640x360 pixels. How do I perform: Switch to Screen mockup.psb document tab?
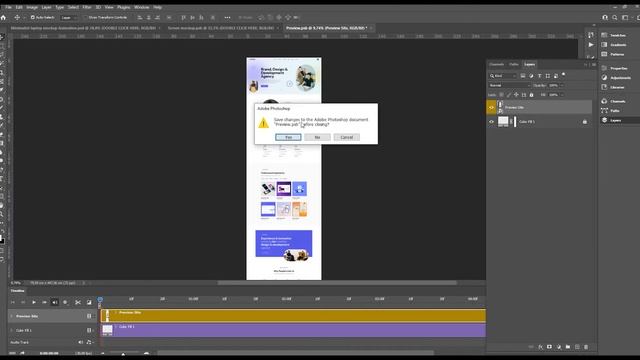click(220, 28)
